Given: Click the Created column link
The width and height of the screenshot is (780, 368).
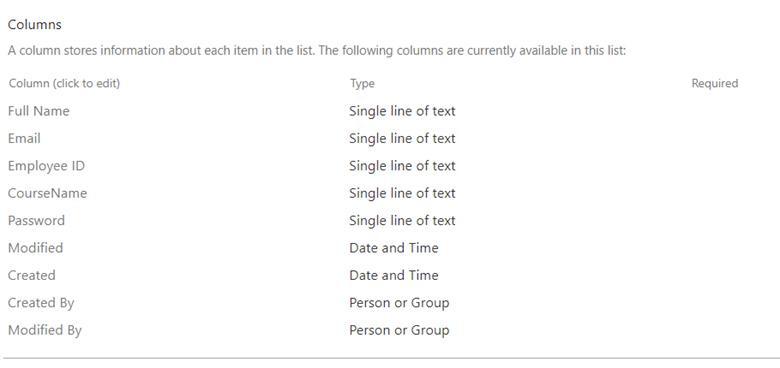Looking at the screenshot, I should point(31,275).
